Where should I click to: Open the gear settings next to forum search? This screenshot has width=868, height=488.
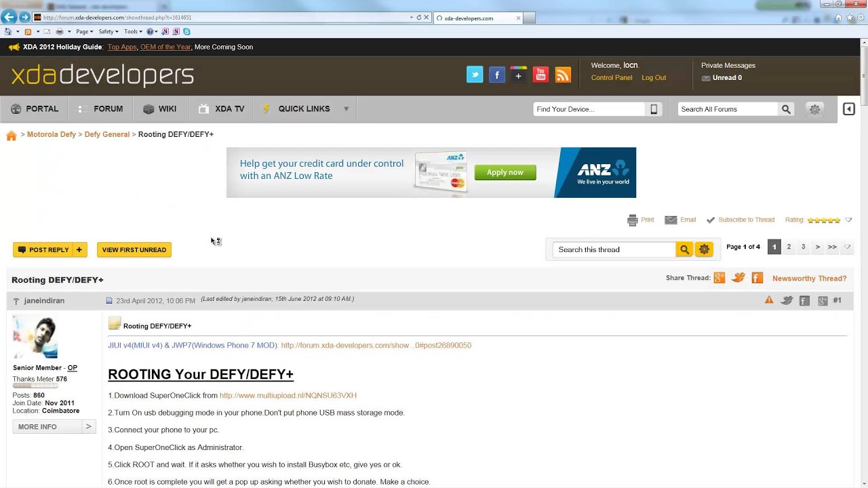(x=814, y=109)
